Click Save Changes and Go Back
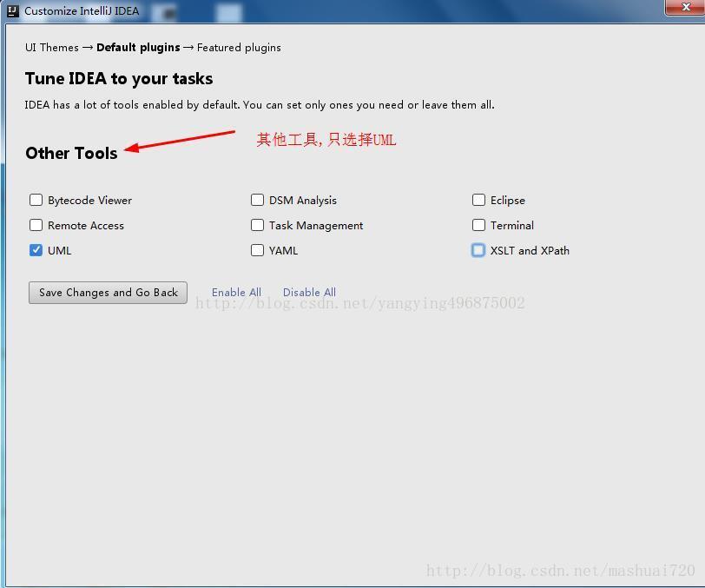 pyautogui.click(x=107, y=293)
